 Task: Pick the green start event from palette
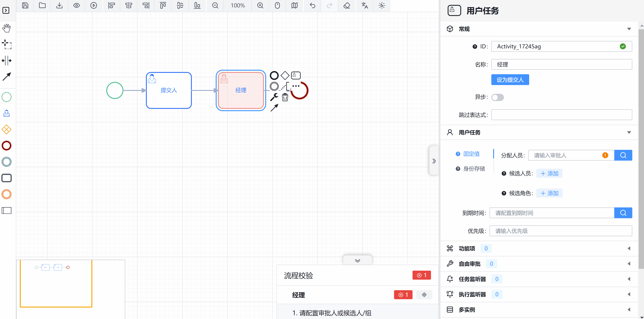tap(7, 97)
